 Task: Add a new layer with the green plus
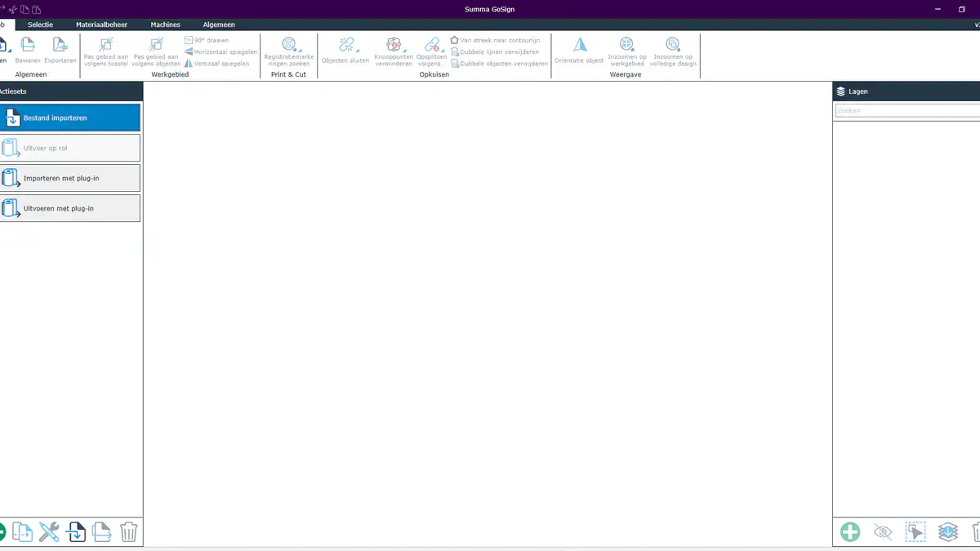tap(850, 532)
